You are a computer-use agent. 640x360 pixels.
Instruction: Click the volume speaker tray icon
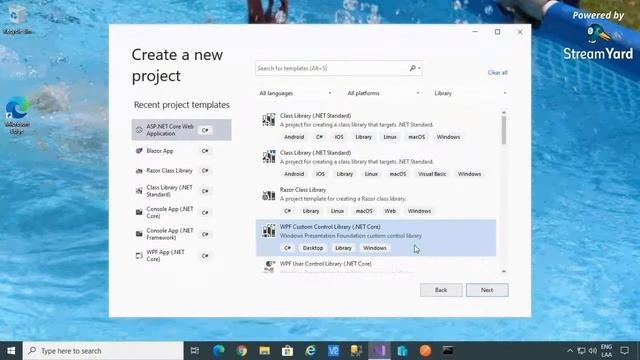[593, 351]
